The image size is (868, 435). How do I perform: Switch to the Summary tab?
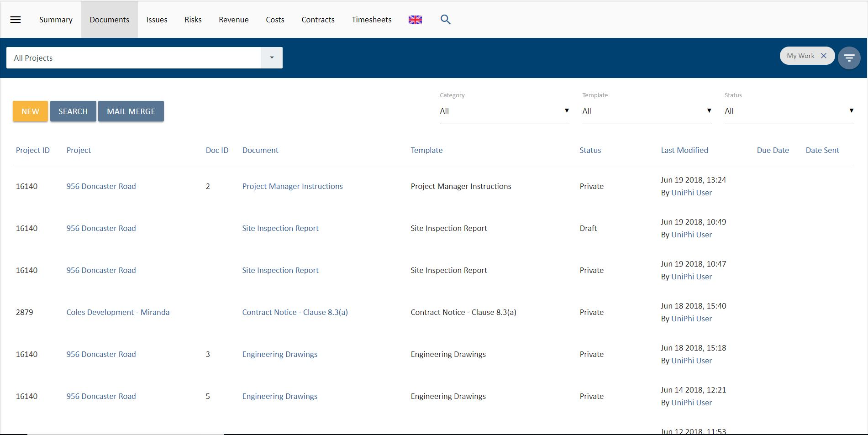[x=56, y=20]
